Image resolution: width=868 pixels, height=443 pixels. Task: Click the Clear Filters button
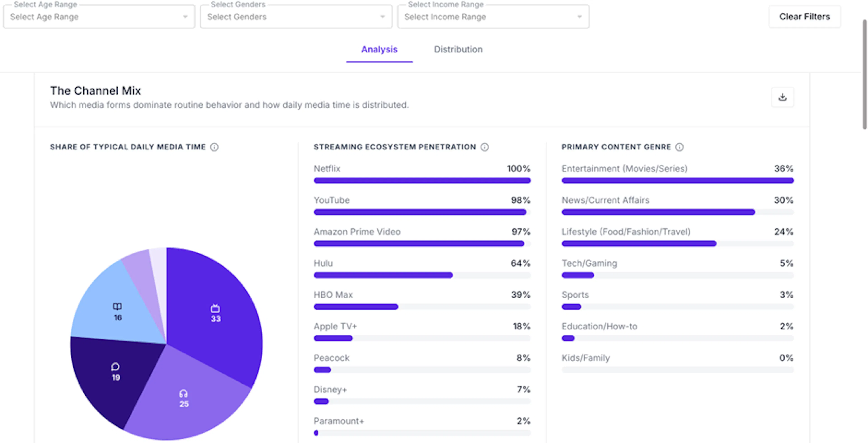point(805,17)
